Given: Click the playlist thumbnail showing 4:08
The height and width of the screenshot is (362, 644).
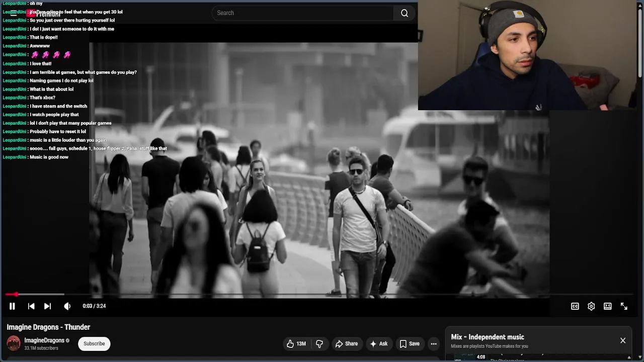Looking at the screenshot, I should pos(470,356).
